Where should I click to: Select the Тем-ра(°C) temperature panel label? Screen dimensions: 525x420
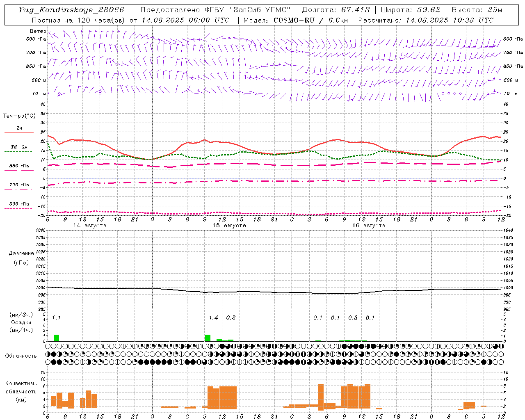pos(19,116)
